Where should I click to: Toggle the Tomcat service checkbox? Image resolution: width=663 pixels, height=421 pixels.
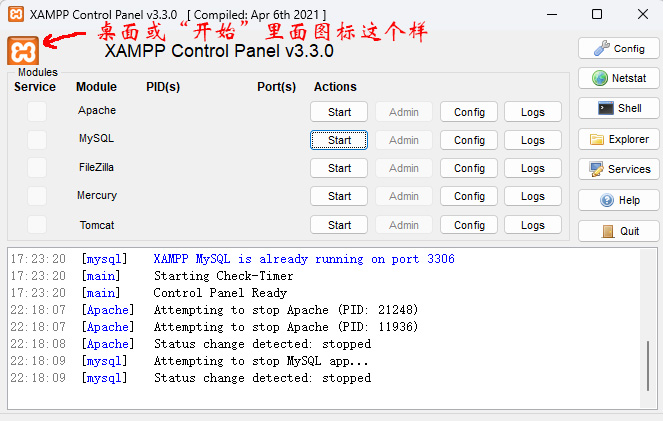coord(37,225)
